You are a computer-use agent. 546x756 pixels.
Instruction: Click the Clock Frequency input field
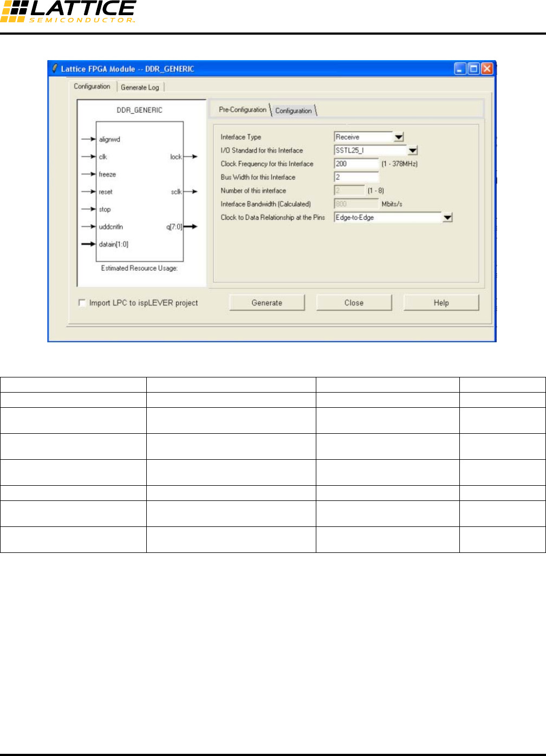click(356, 164)
